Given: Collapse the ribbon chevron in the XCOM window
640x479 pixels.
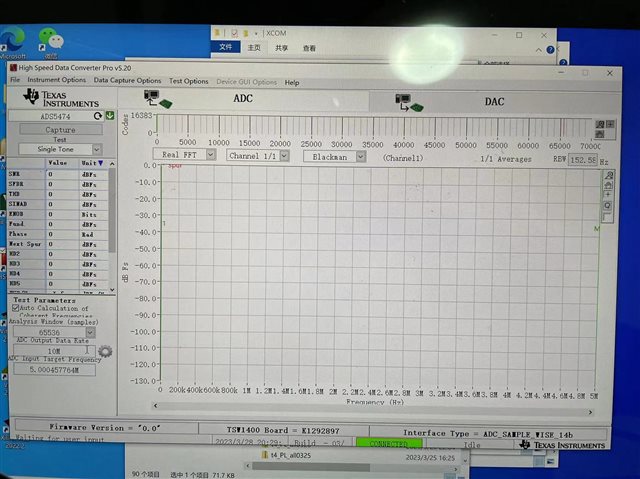Looking at the screenshot, I should click(x=539, y=50).
